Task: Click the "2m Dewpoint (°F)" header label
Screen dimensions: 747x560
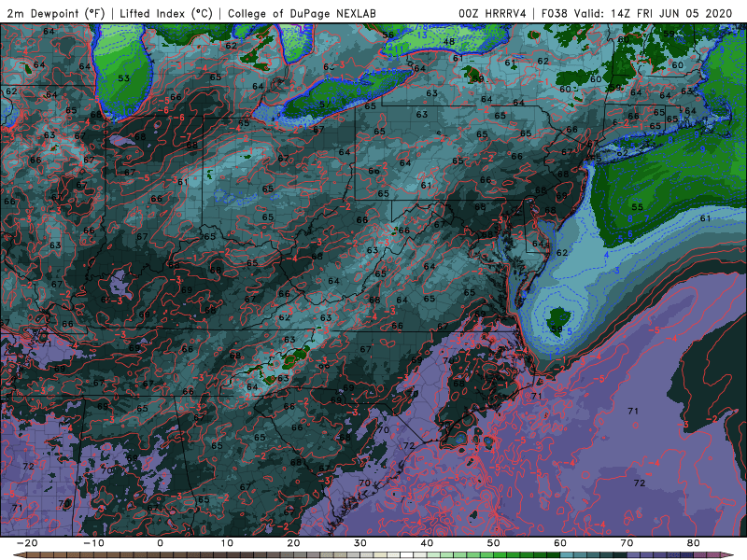Action: 56,13
